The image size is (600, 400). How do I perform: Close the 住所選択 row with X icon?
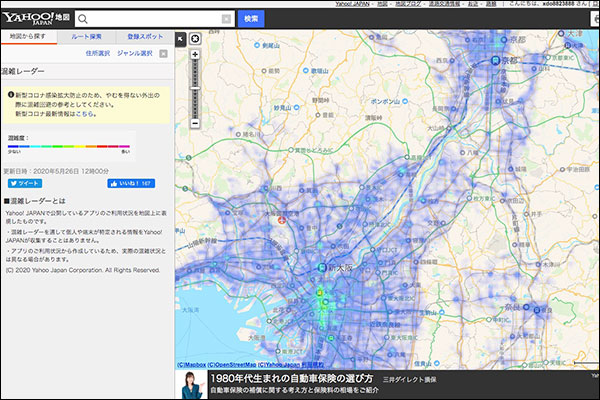point(165,52)
